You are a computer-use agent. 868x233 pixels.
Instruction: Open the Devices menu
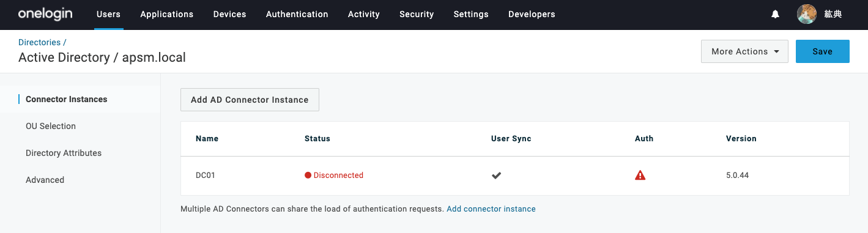pyautogui.click(x=229, y=14)
